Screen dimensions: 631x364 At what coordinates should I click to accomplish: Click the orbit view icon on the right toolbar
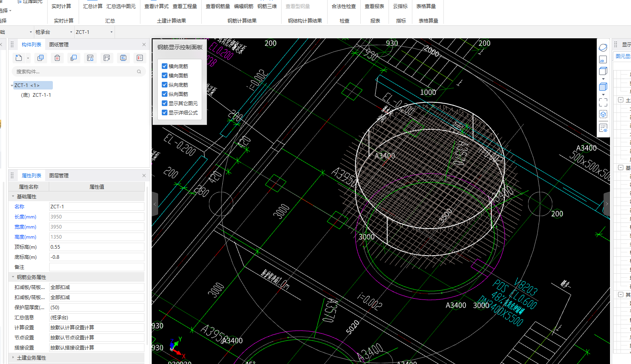603,48
